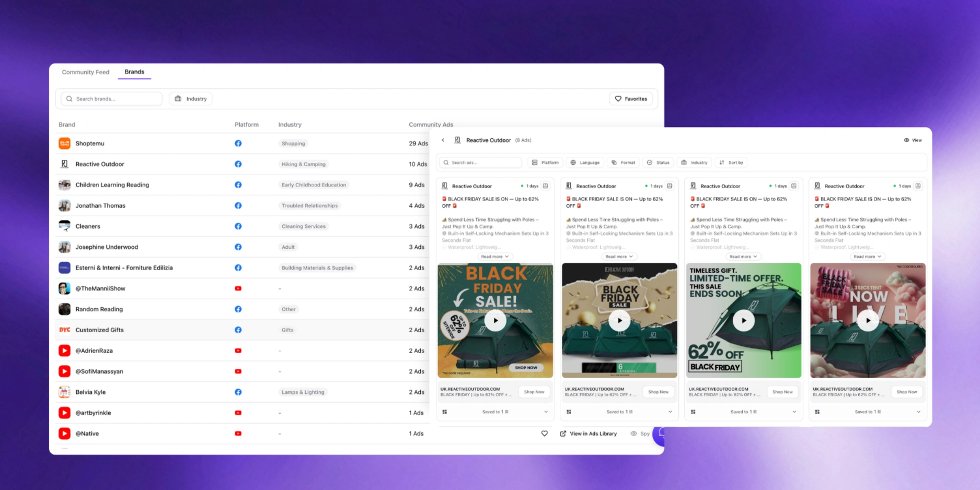Image resolution: width=980 pixels, height=490 pixels.
Task: Click the back arrow beside Reactive Outdoor header
Action: click(x=443, y=140)
